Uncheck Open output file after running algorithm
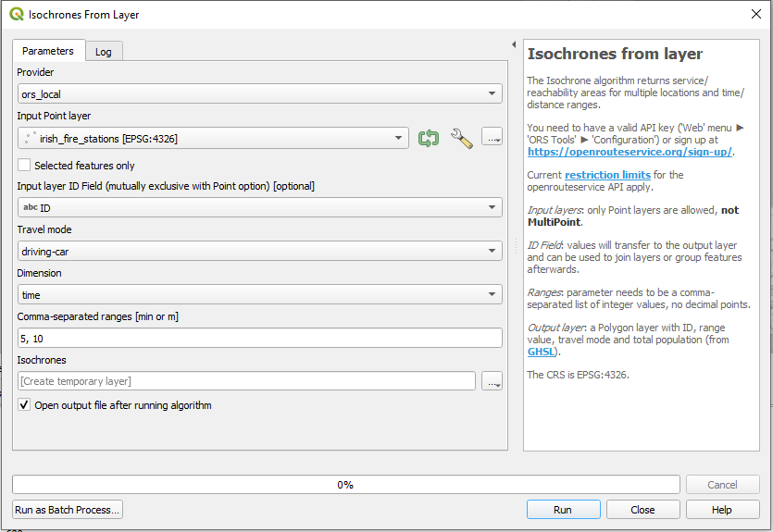Screen dimensions: 773x532 (24, 405)
